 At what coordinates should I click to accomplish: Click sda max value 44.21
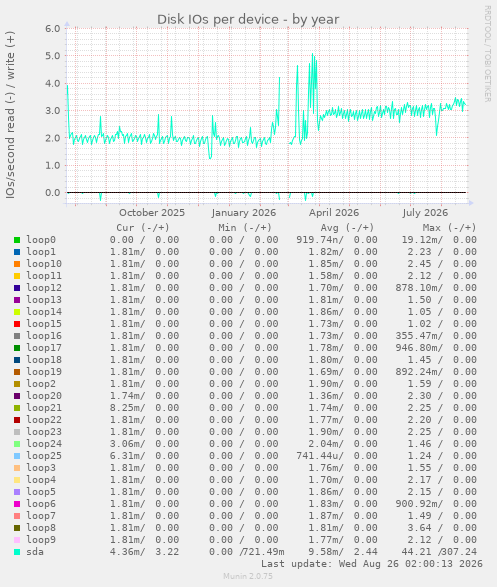coord(416,552)
